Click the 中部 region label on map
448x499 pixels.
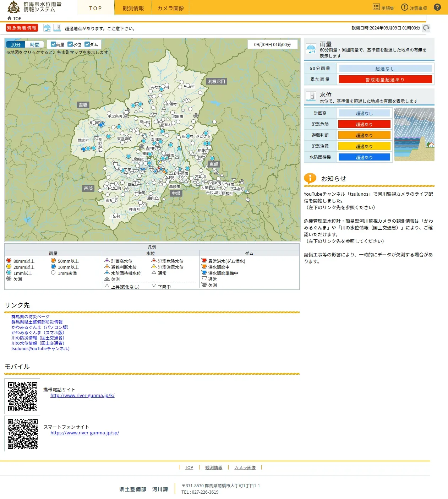pyautogui.click(x=176, y=193)
